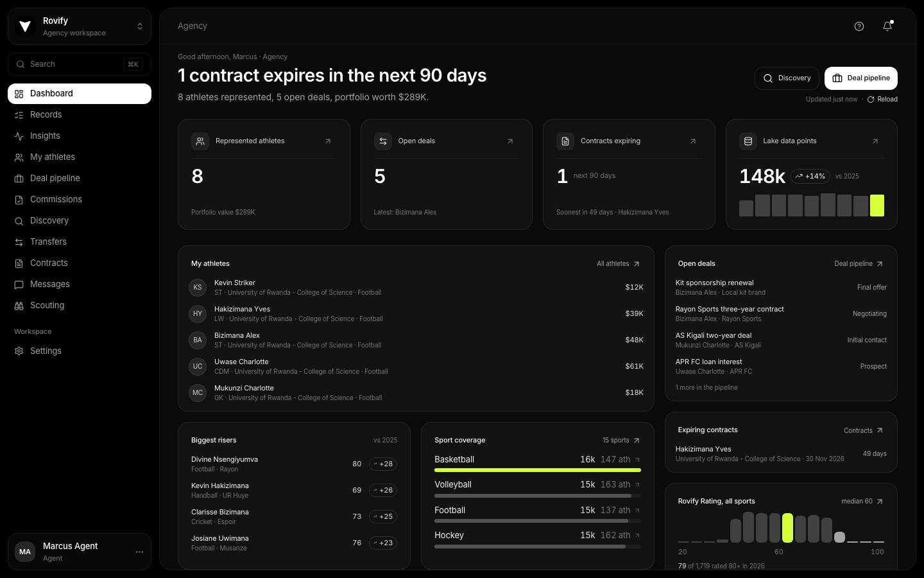Viewport: 924px width, 578px height.
Task: Open Transfers in sidebar
Action: pos(80,242)
